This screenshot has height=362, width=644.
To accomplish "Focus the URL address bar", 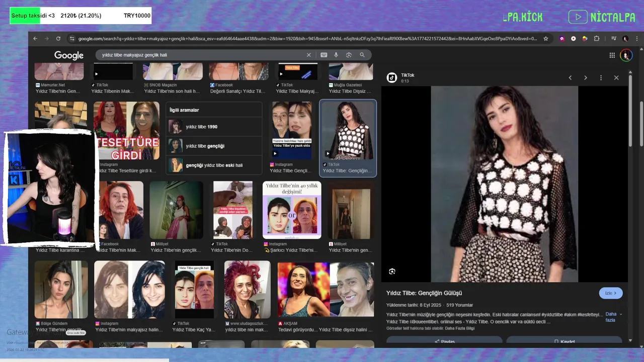I will click(307, 39).
